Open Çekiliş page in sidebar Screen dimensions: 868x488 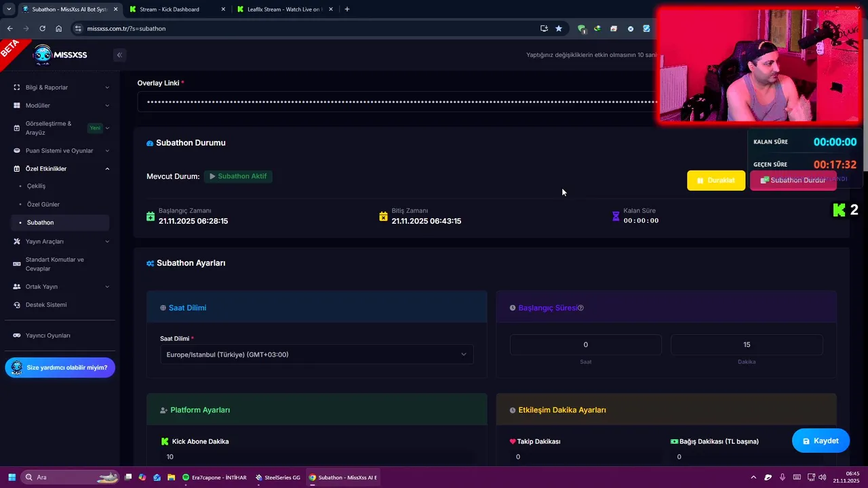tap(37, 186)
